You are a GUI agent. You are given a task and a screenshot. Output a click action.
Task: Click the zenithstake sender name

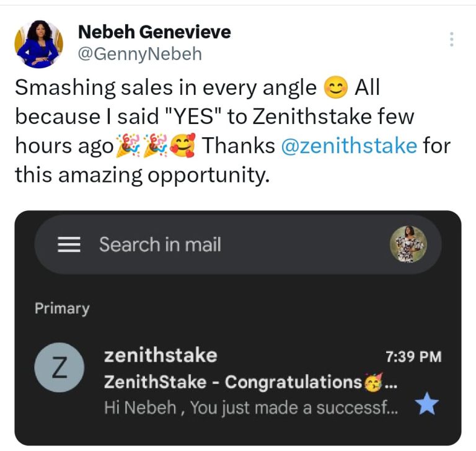(161, 355)
